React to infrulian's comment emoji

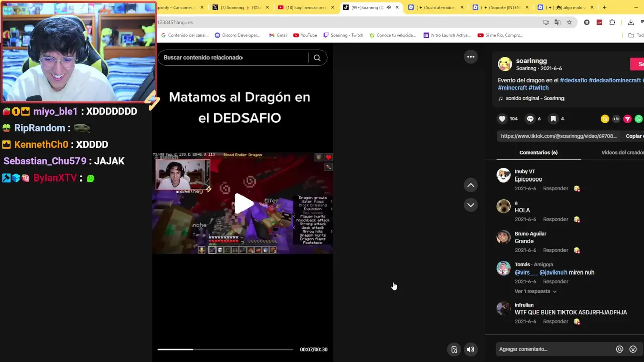click(x=577, y=322)
